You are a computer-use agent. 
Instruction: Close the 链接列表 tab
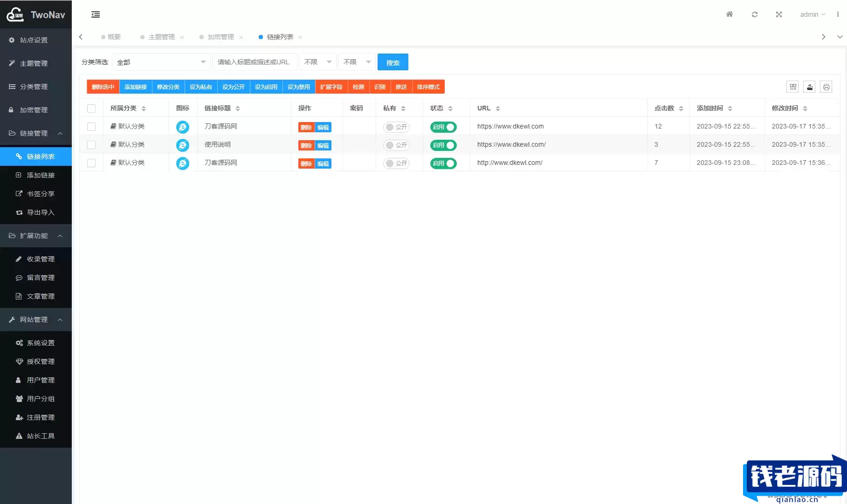pos(300,37)
